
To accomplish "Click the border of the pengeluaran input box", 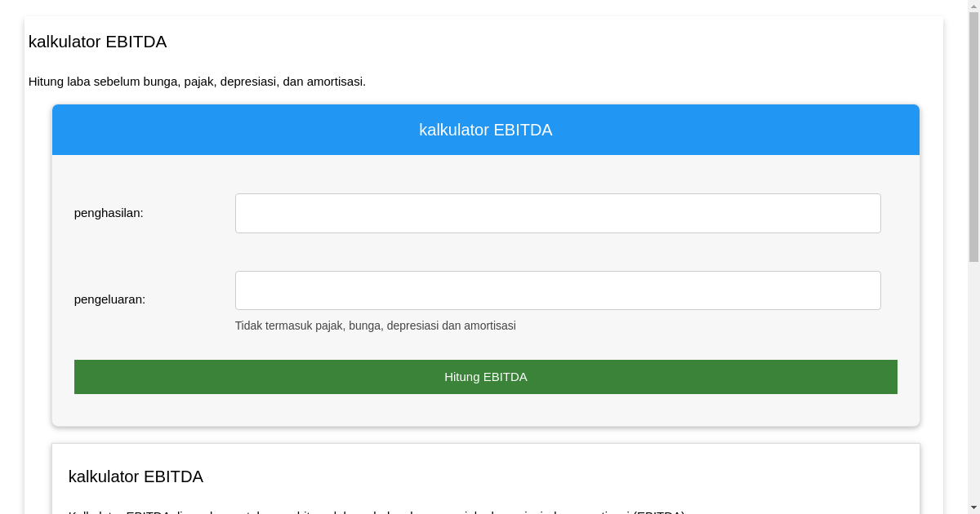I will point(558,270).
